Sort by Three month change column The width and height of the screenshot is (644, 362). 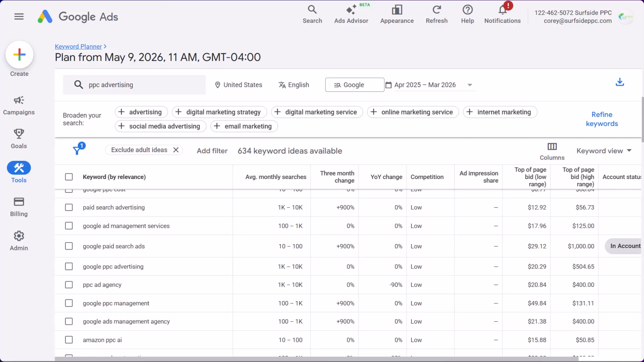pyautogui.click(x=337, y=177)
